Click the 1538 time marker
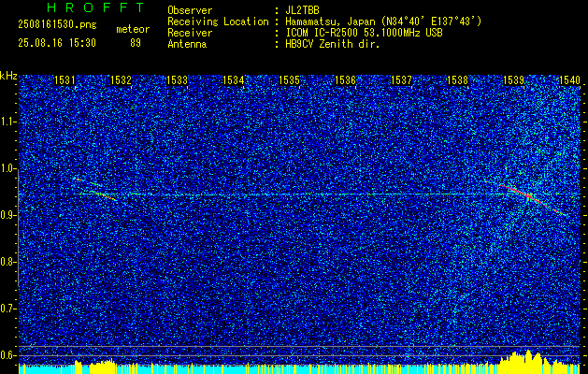The width and height of the screenshot is (588, 374). pos(457,80)
